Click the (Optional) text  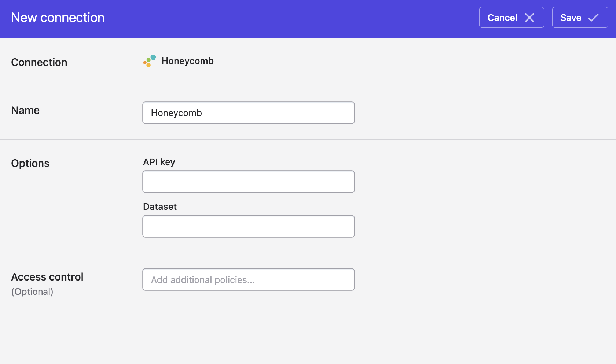tap(32, 291)
